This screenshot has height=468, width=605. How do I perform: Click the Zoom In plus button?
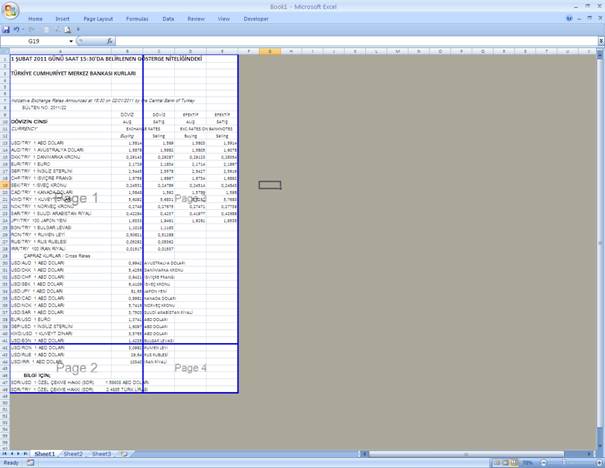(600, 463)
